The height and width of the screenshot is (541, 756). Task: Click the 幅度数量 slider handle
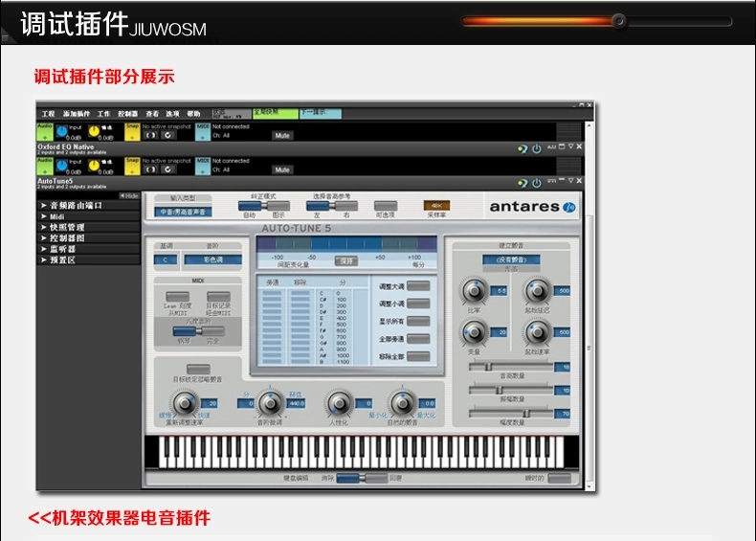526,414
